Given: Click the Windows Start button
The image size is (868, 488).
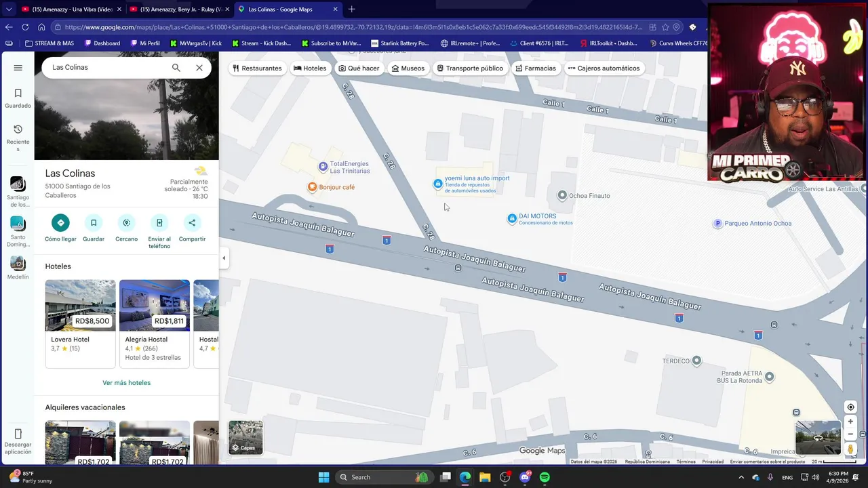Looking at the screenshot, I should [x=324, y=477].
